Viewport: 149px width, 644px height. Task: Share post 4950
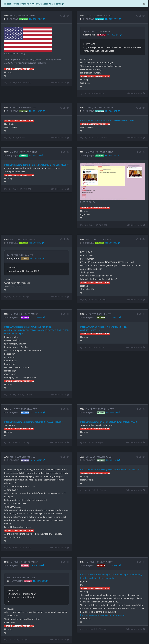pos(61,15)
